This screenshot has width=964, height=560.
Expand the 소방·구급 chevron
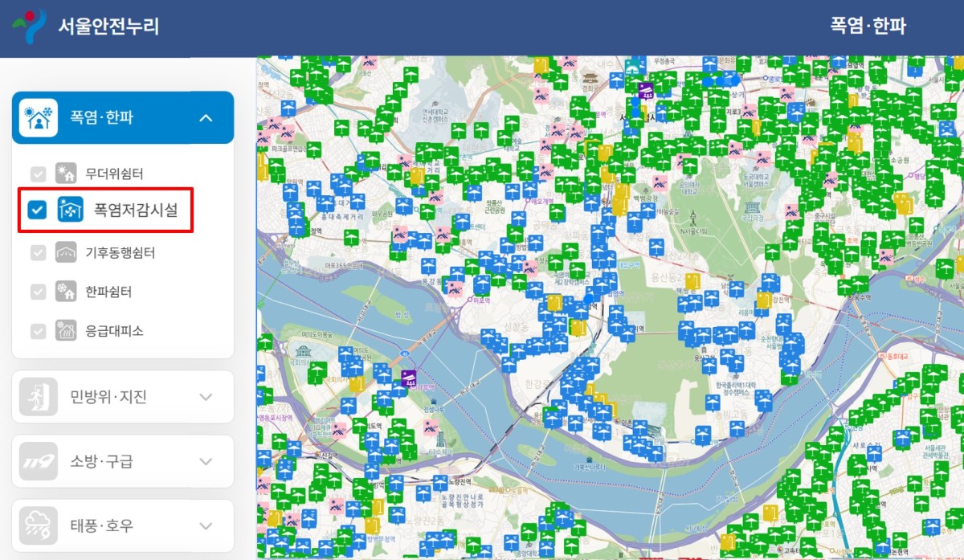point(206,461)
